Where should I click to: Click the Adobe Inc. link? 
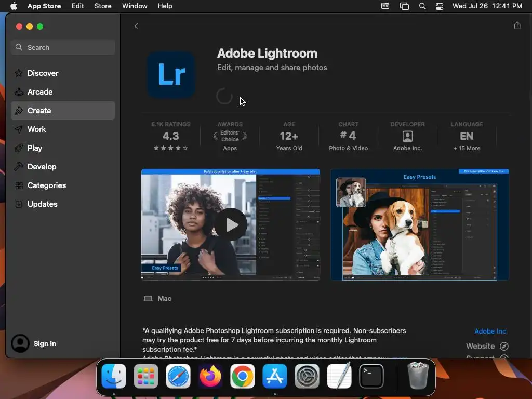(490, 331)
